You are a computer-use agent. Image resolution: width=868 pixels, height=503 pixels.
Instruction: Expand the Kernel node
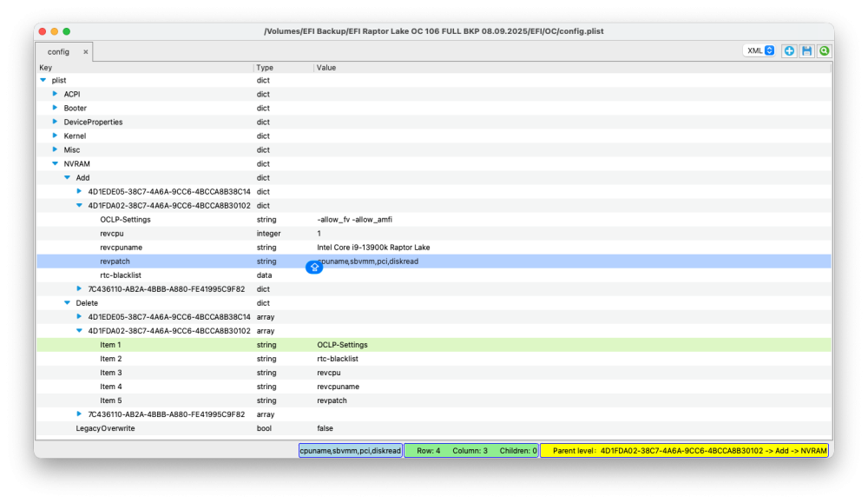55,136
